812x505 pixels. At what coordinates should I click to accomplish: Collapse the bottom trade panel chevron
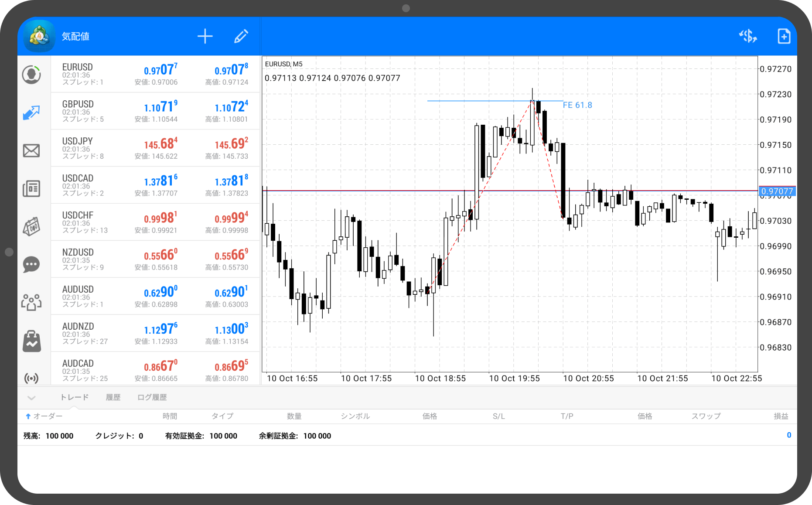[31, 398]
